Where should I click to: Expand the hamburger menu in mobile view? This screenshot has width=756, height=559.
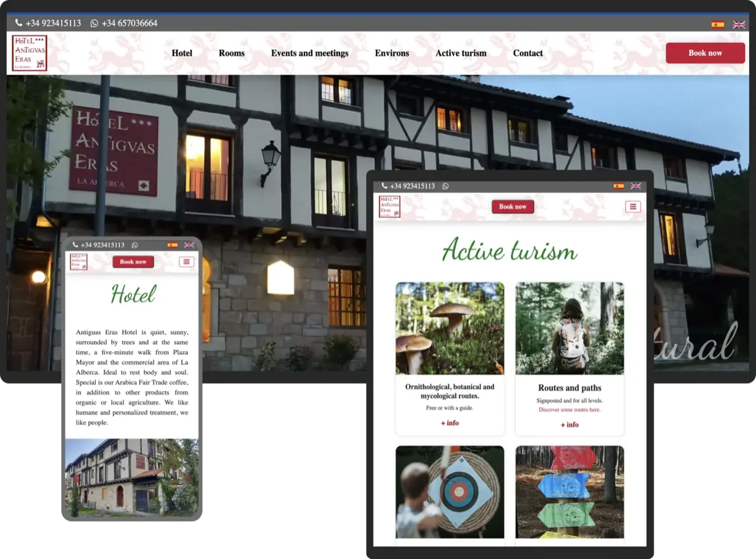[x=186, y=262]
